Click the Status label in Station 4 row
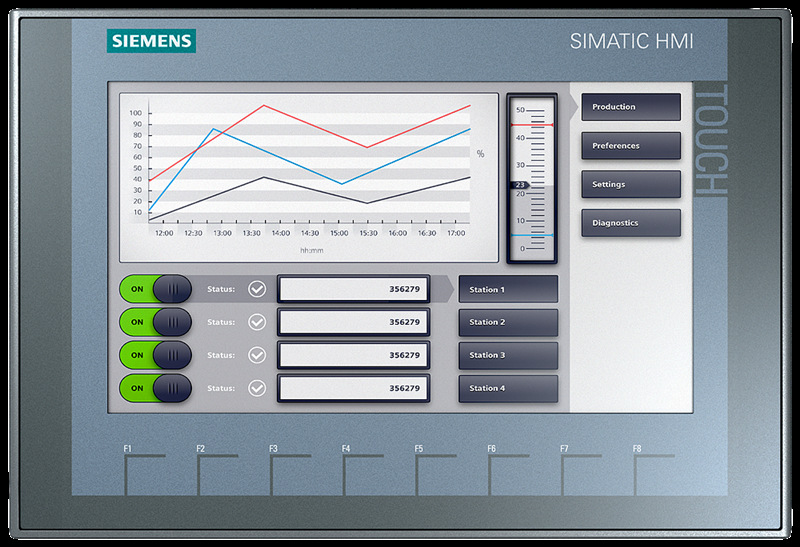This screenshot has width=800, height=547. coord(221,388)
